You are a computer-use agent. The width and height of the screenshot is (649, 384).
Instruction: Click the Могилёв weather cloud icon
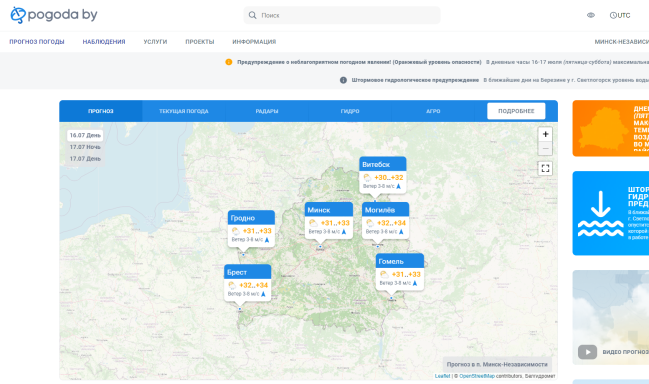tap(370, 223)
